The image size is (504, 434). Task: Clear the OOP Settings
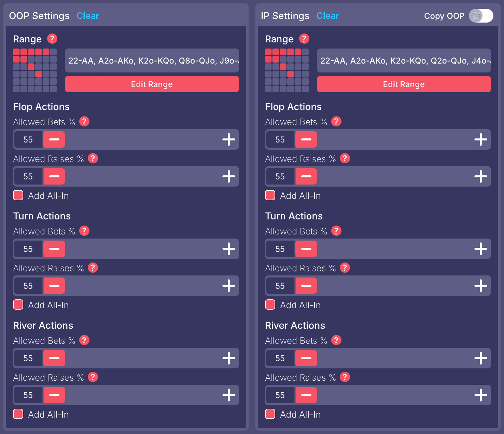coord(88,16)
